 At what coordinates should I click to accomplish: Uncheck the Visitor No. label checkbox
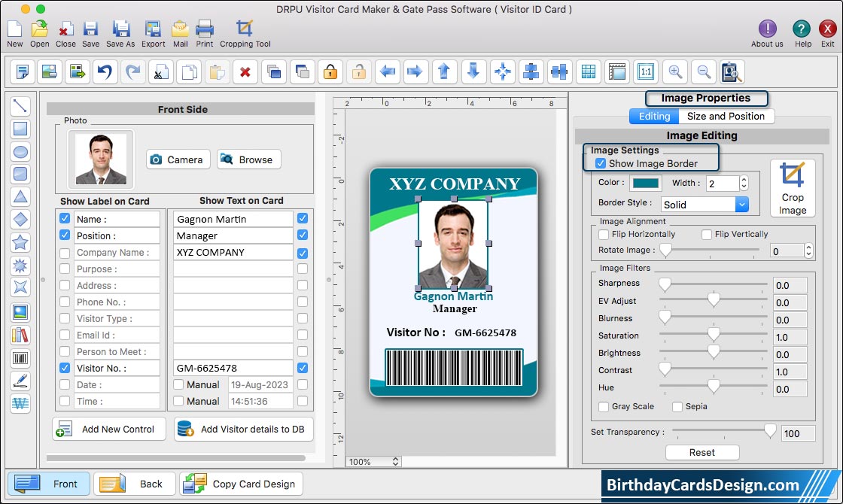tap(65, 368)
